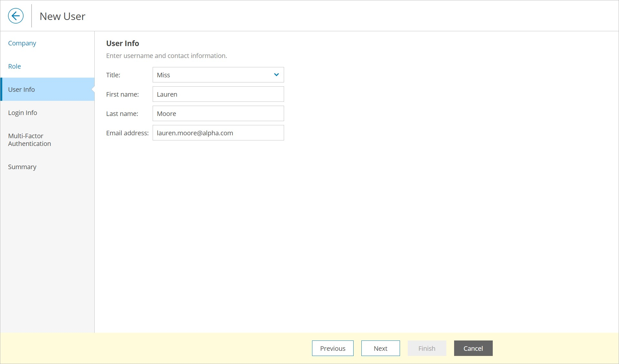Click the back arrow icon
619x364 pixels.
click(16, 16)
